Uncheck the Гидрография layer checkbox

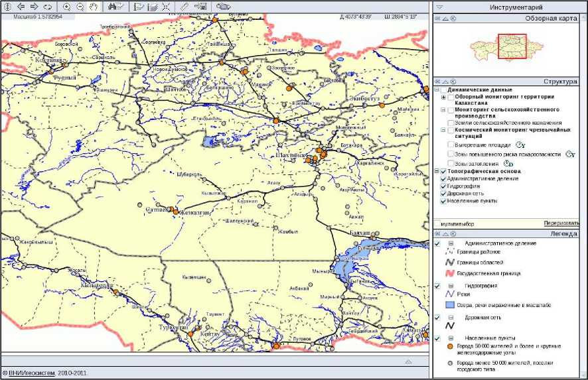pos(443,186)
